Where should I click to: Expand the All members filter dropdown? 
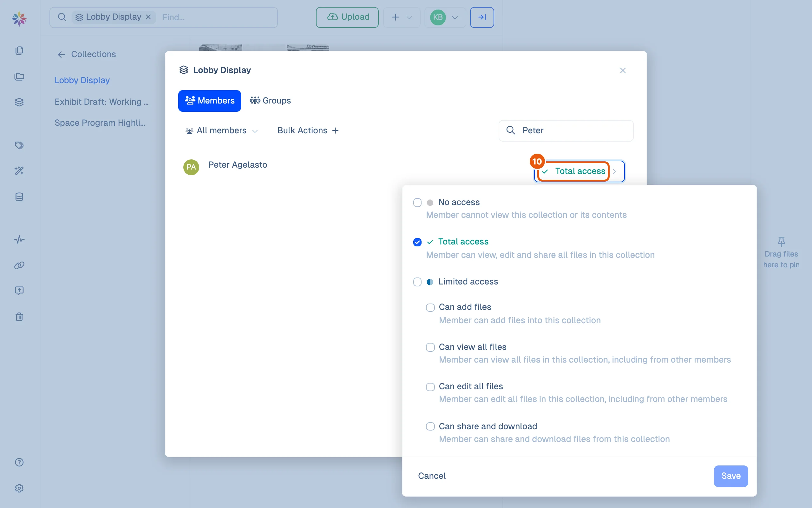coord(222,131)
